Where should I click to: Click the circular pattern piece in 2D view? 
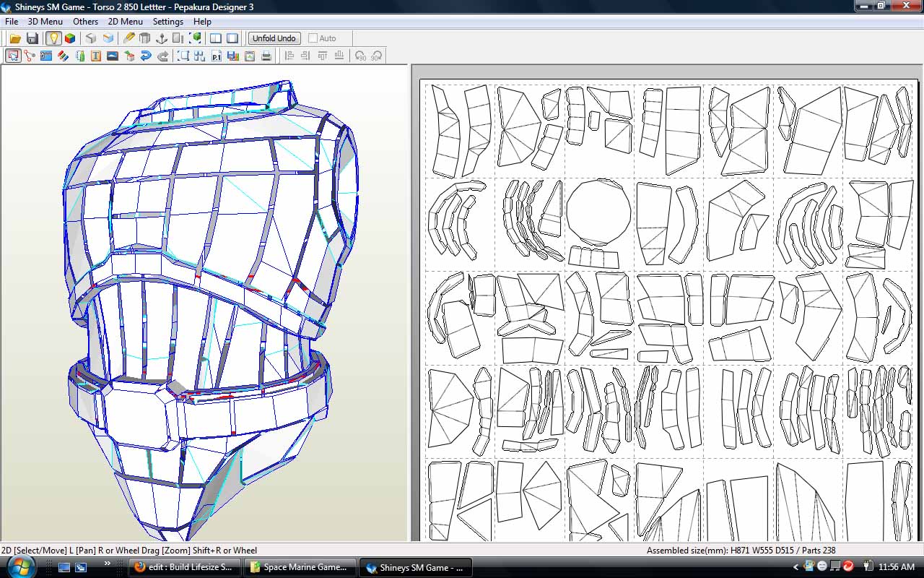[x=598, y=212]
